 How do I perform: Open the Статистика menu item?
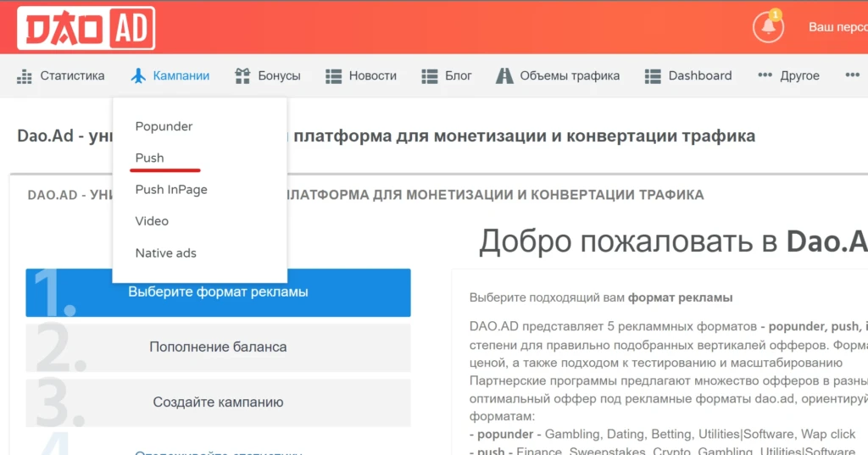[72, 76]
